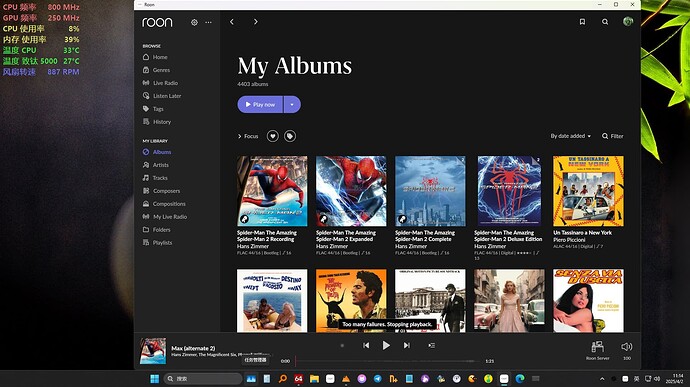Click the Filter link

tap(613, 136)
